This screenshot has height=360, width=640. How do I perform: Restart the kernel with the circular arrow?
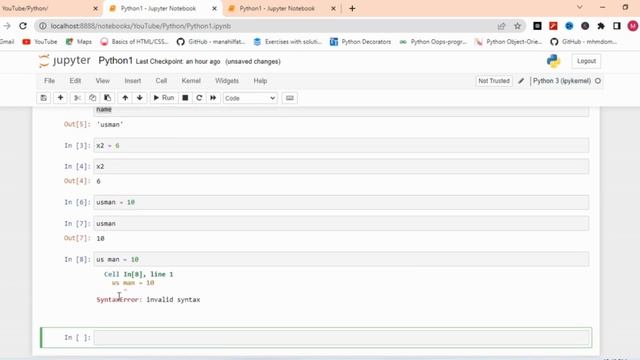[x=199, y=98]
